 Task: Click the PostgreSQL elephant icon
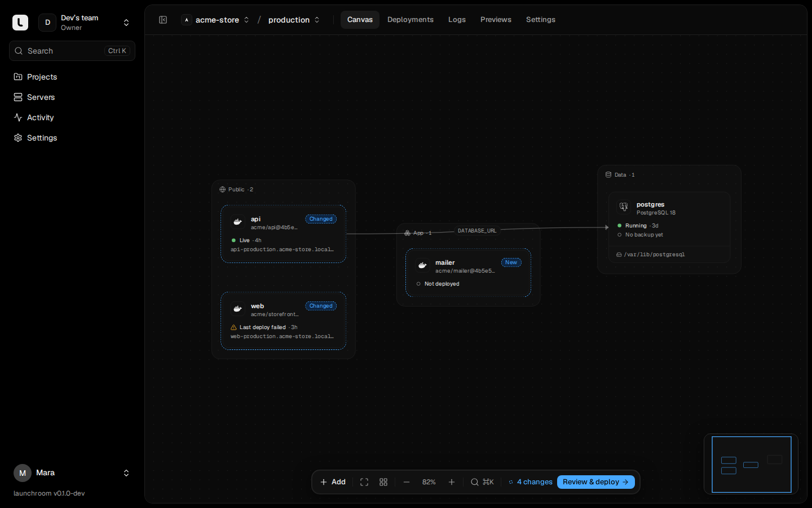[624, 207]
